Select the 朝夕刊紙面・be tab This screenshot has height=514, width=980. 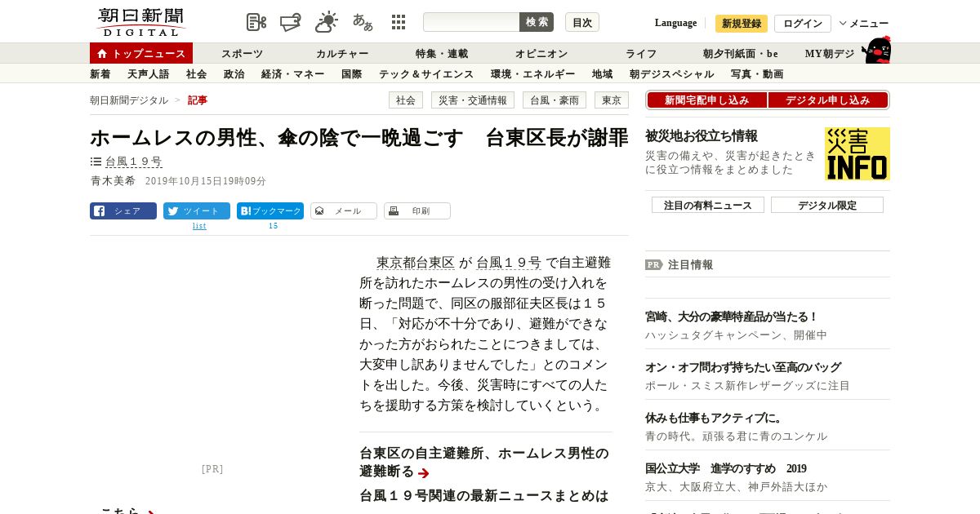pyautogui.click(x=741, y=53)
